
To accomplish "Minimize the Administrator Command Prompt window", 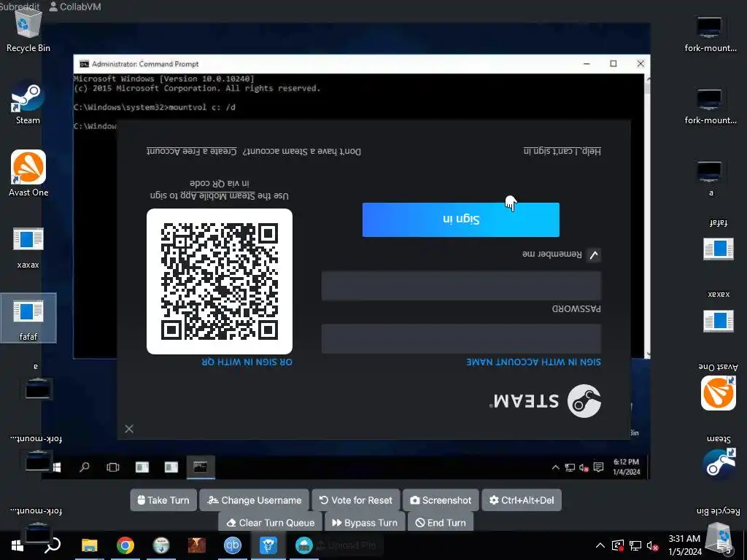I will [587, 64].
